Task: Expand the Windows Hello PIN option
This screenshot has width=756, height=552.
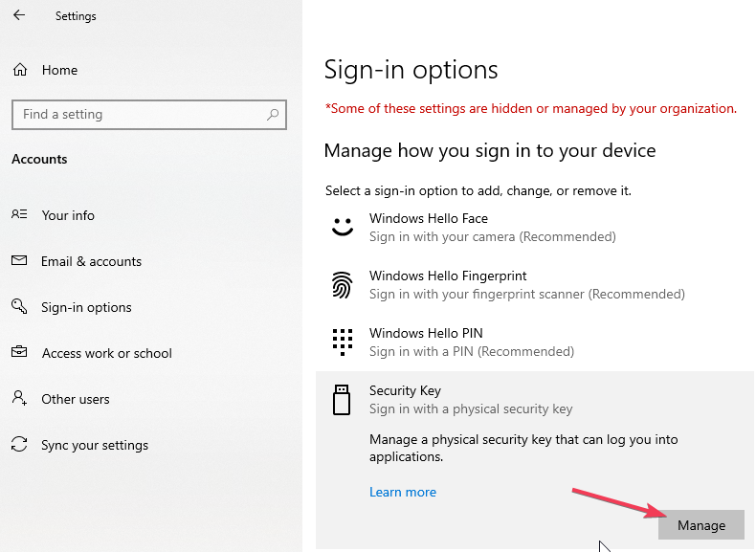Action: 471,342
